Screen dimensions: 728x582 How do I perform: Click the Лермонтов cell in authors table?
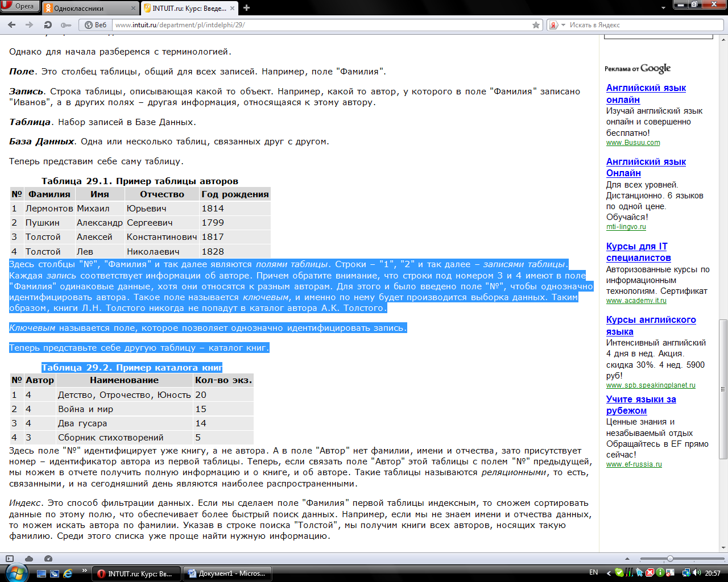click(x=49, y=209)
